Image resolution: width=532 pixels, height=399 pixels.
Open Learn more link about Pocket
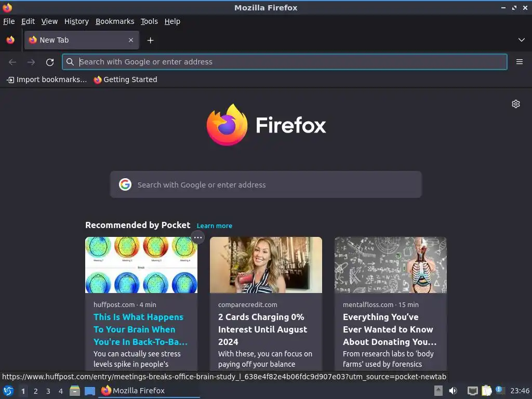(215, 226)
